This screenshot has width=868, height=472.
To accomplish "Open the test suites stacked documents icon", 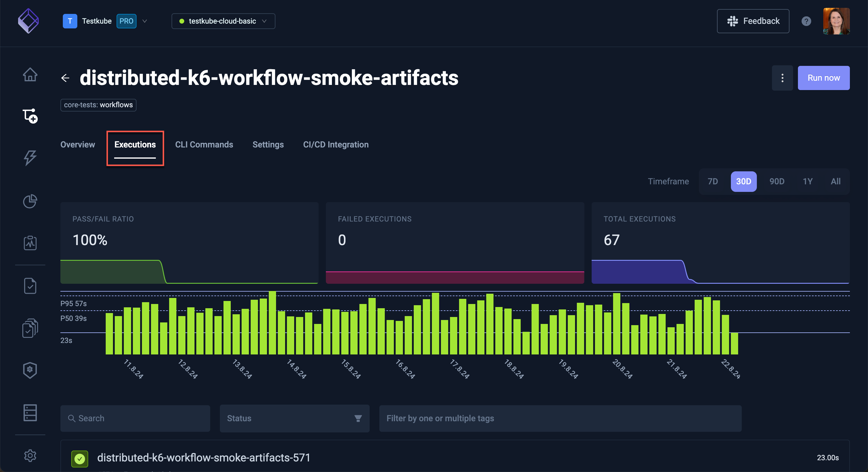I will 30,328.
